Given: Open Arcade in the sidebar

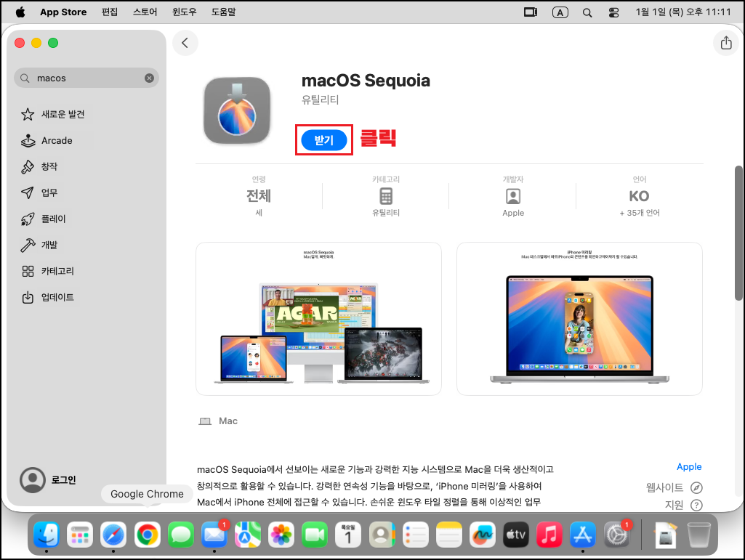Looking at the screenshot, I should tap(47, 141).
